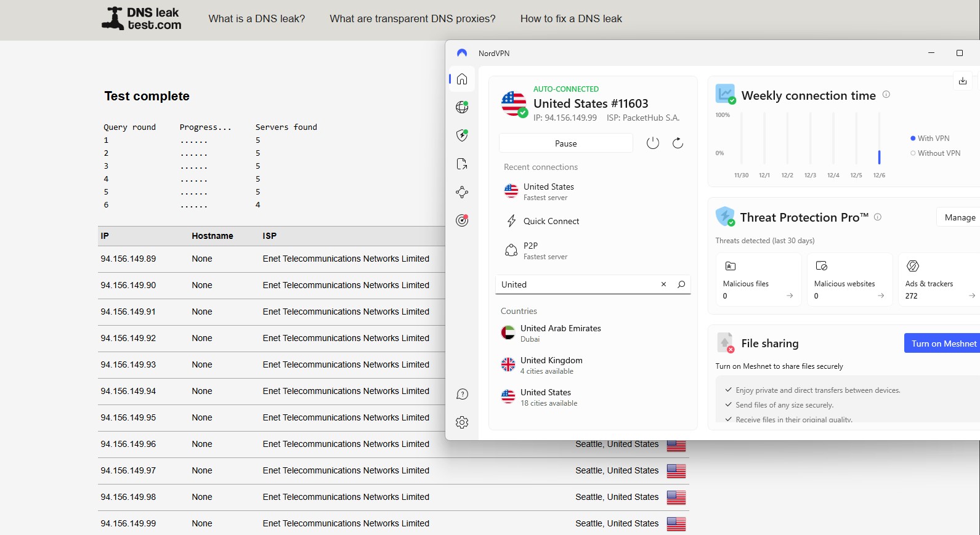Click IP 94.156.149.93 in results table
The height and width of the screenshot is (535, 980).
(128, 364)
